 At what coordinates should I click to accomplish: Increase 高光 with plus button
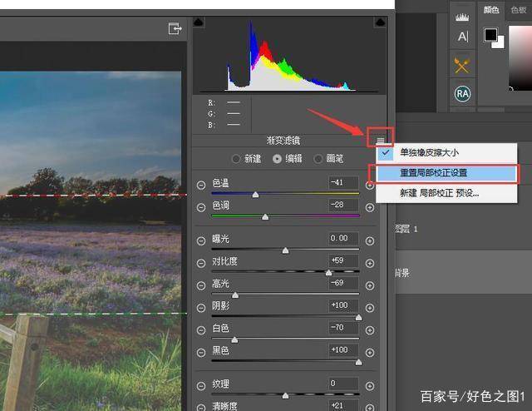[370, 285]
